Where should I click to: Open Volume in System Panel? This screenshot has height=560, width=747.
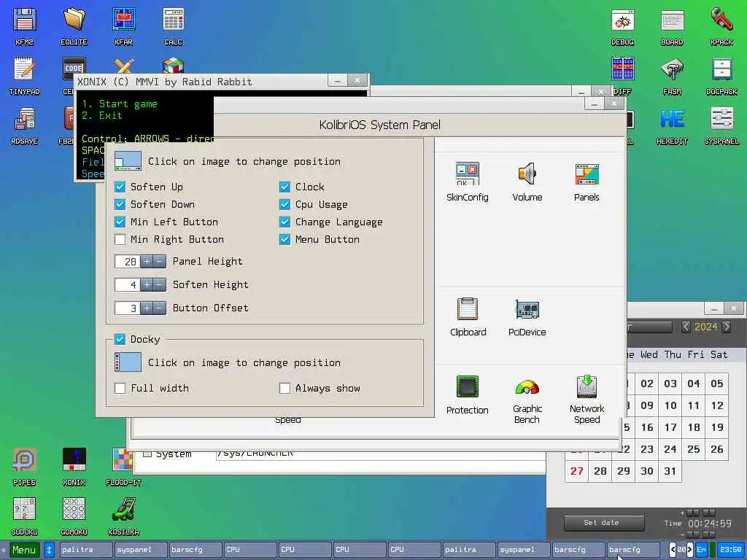click(x=527, y=182)
